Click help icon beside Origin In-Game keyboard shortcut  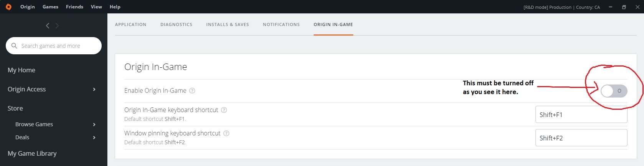pos(224,110)
